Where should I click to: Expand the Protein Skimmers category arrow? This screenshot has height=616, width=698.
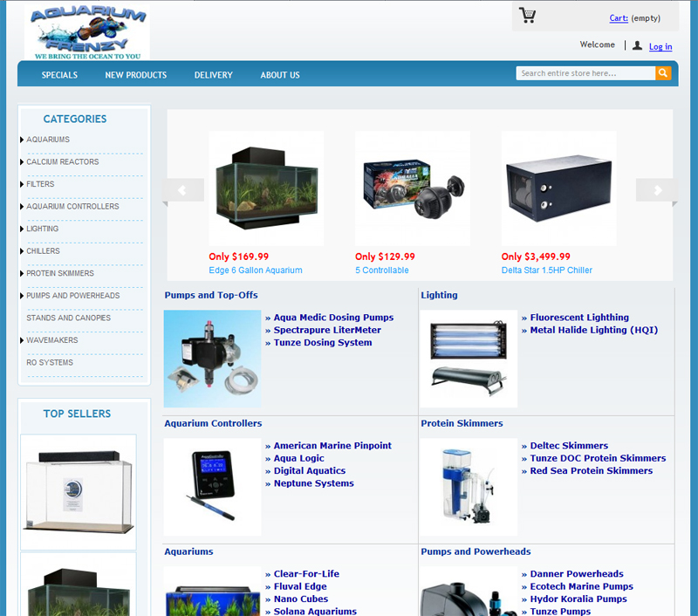pos(22,273)
